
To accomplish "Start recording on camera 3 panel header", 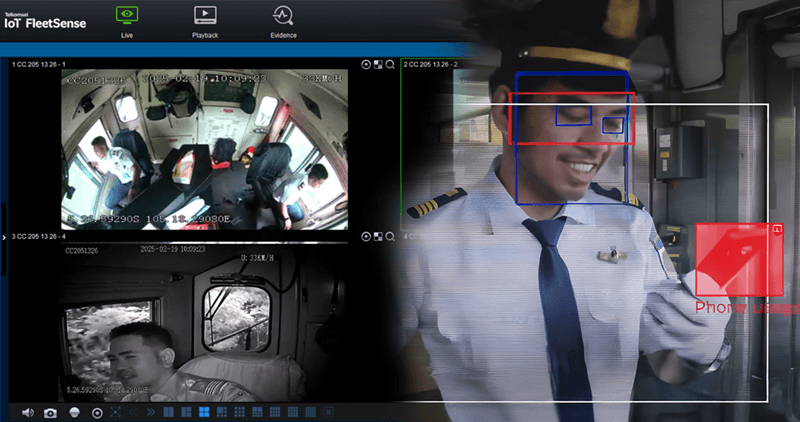I will [x=366, y=236].
